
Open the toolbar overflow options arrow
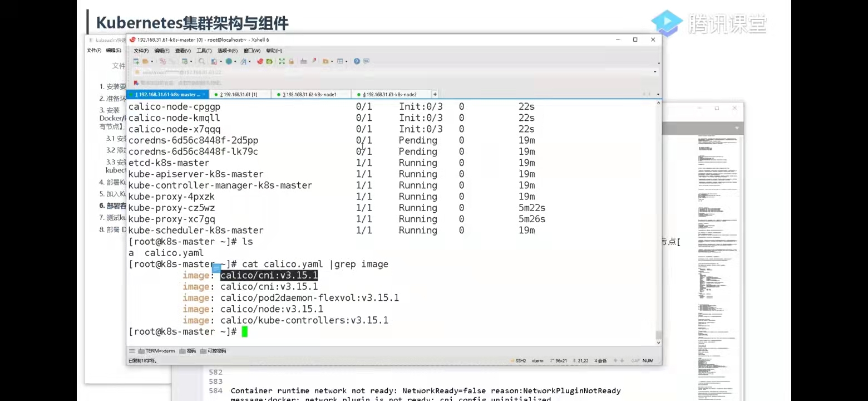click(659, 63)
